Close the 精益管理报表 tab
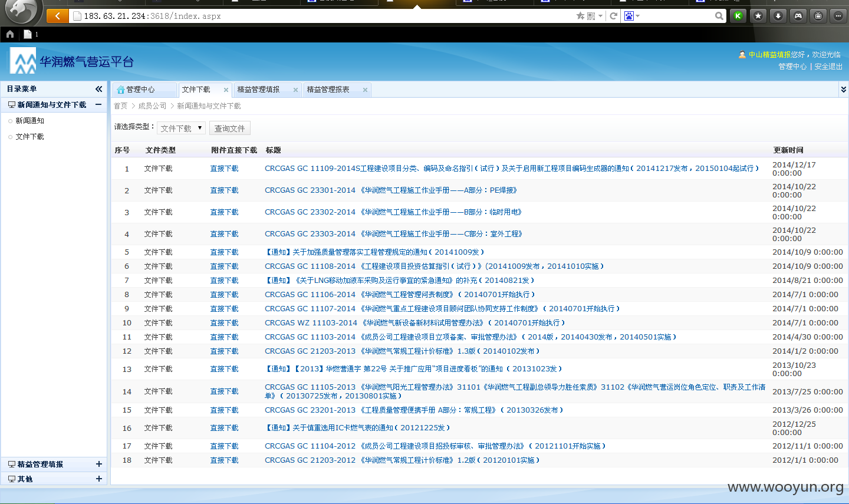The image size is (849, 504). point(365,90)
